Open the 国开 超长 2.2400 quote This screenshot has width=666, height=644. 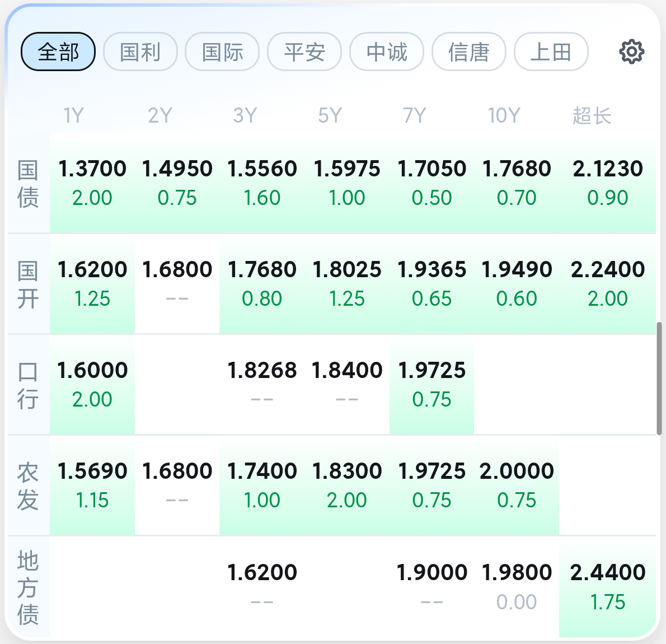point(608,283)
